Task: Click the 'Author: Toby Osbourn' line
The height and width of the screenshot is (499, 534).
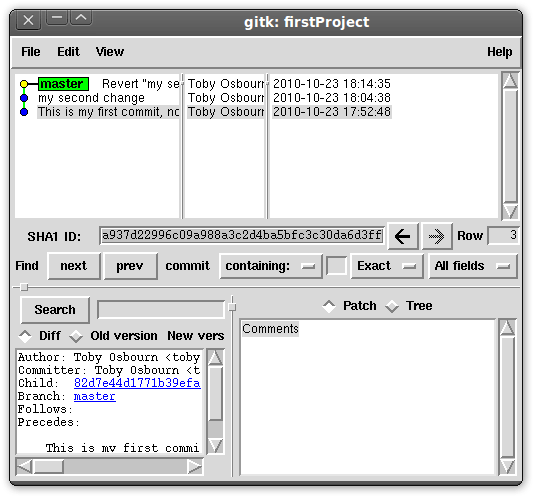Action: coord(109,357)
